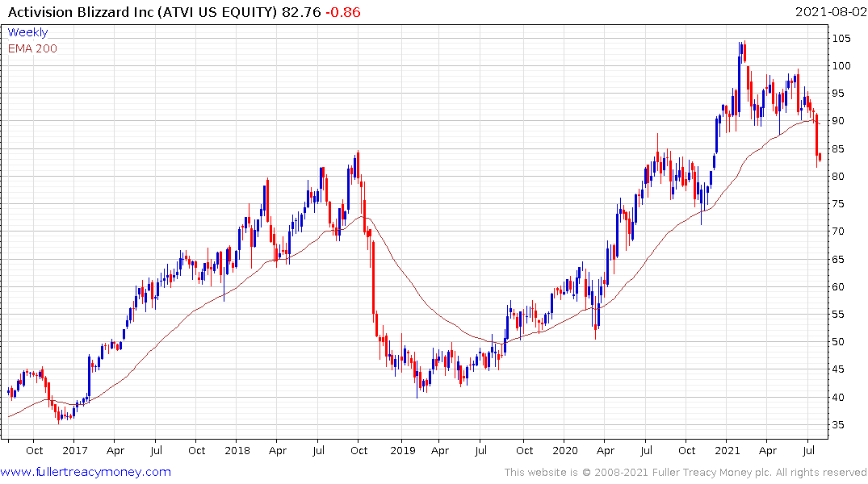
Task: Select the 85 price axis label
Action: [838, 148]
